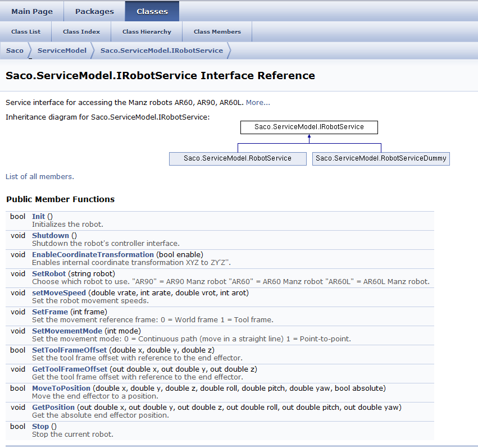Open the Class Members sub-tab
The width and height of the screenshot is (478, 448).
coord(217,31)
